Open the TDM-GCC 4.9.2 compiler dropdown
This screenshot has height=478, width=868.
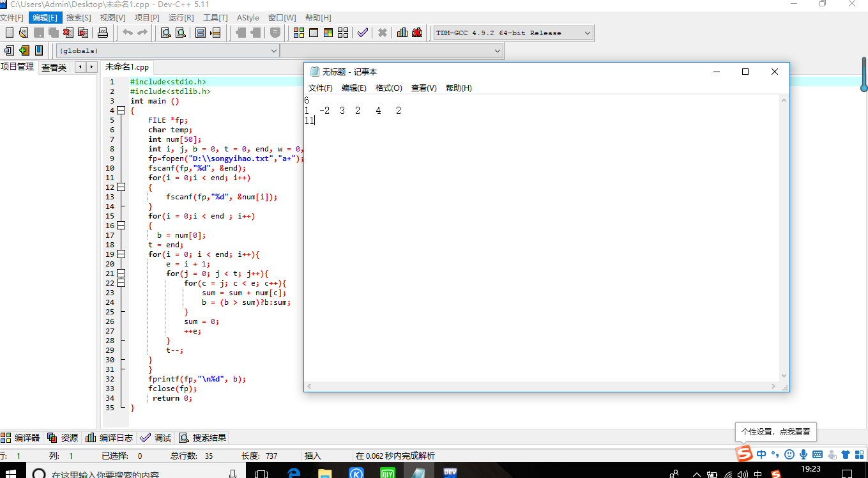[514, 33]
